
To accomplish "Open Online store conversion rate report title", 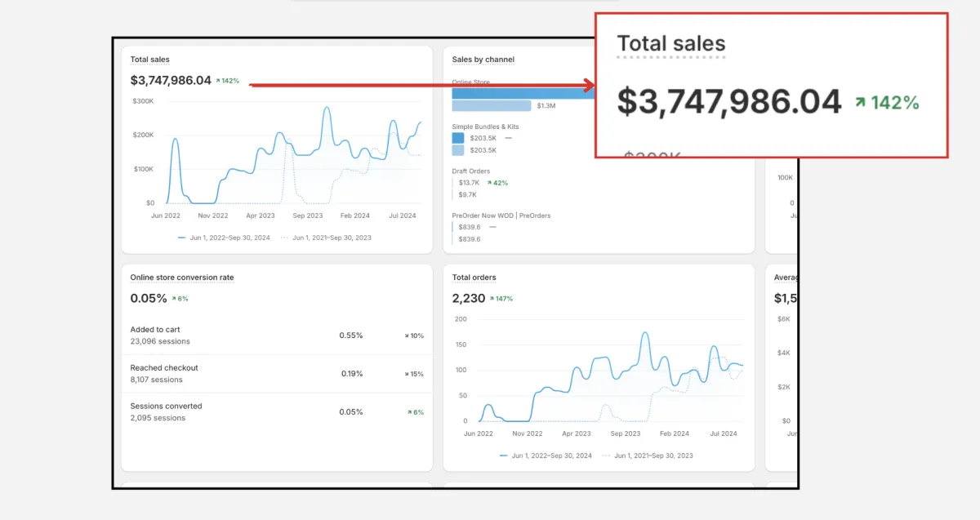I will click(x=182, y=278).
